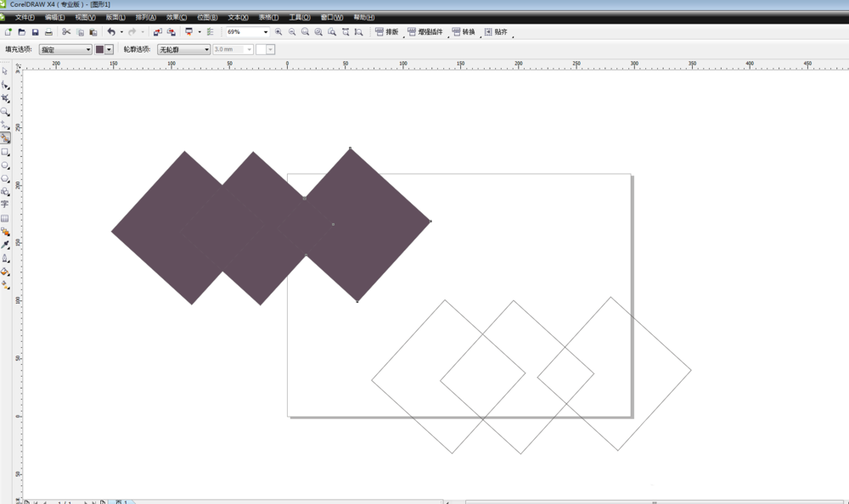
Task: Select the Rectangle tool
Action: coord(5,152)
